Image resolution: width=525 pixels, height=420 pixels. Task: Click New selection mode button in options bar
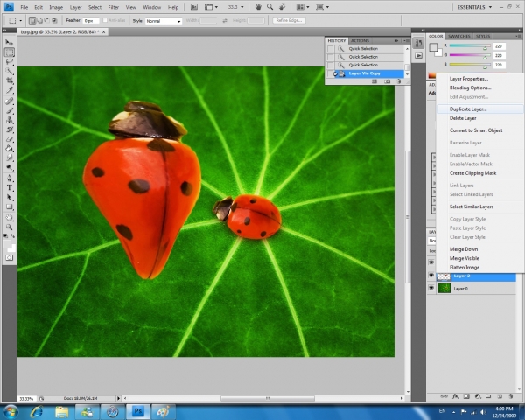point(32,20)
